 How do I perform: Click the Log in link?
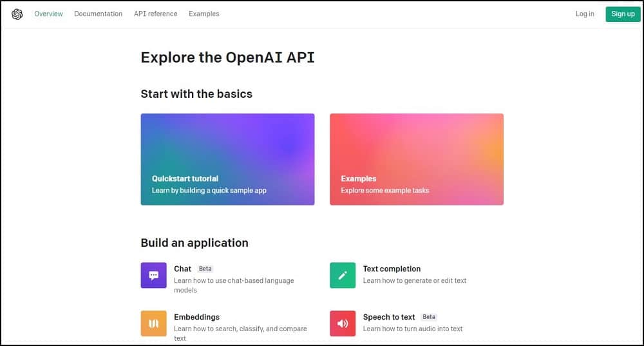(x=585, y=14)
